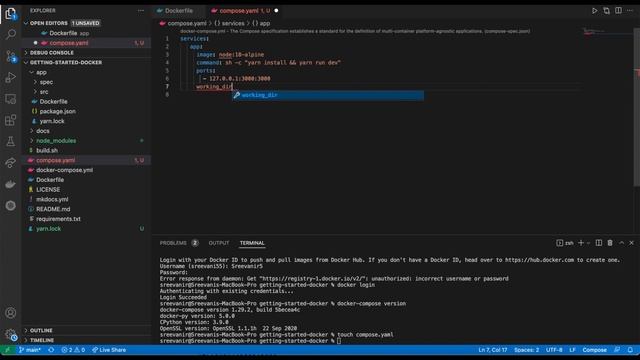640x360 pixels.
Task: Select the compose.yaml editor tab
Action: [x=244, y=11]
